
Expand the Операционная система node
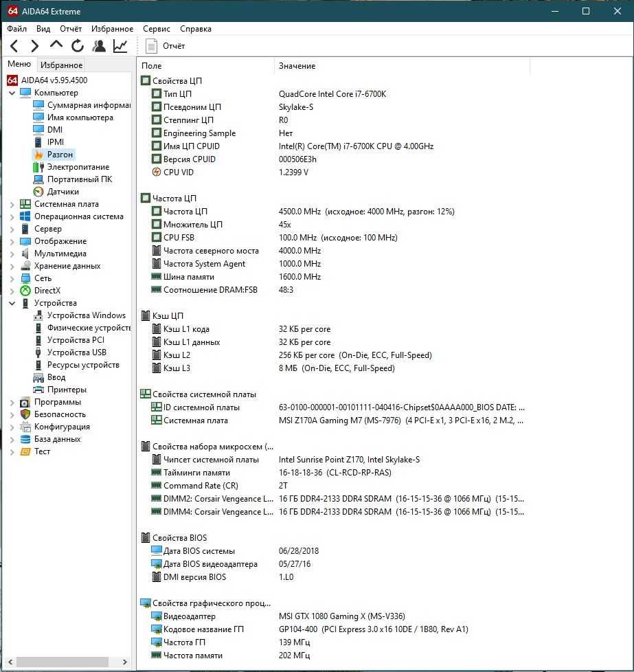pos(12,217)
